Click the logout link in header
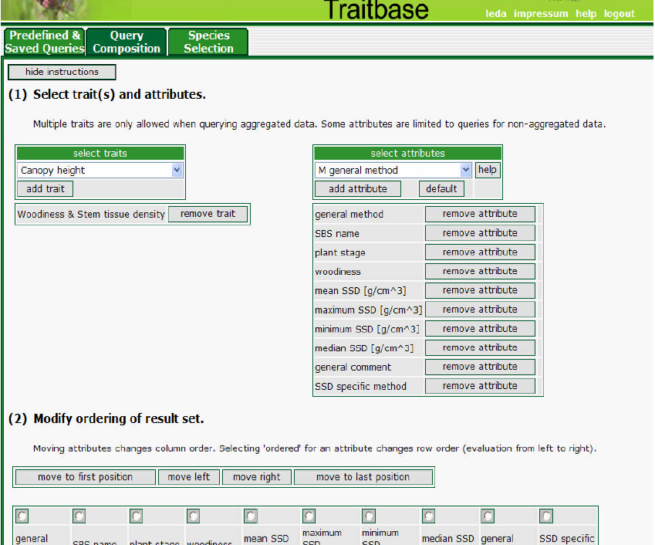Viewport: 655px width, 545px height. click(x=619, y=14)
